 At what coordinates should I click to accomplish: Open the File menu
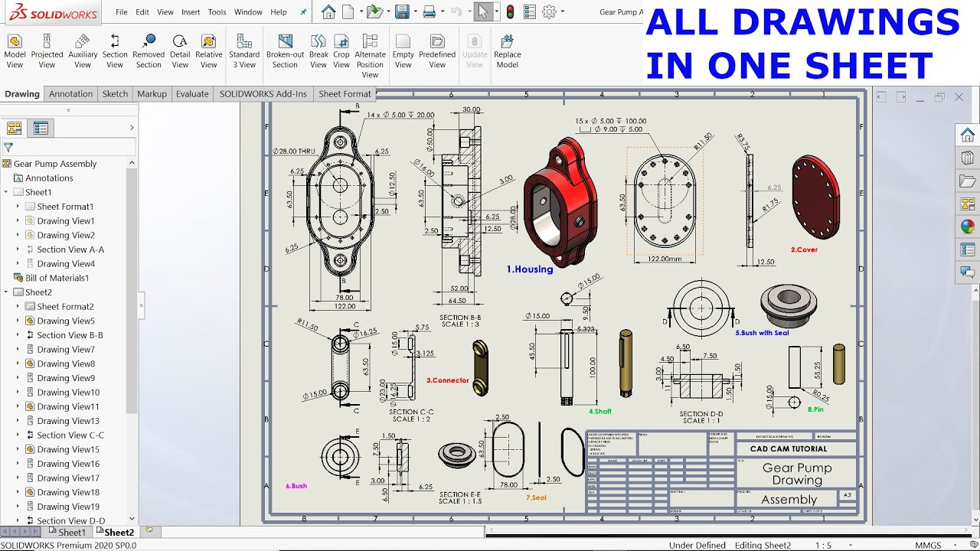pyautogui.click(x=122, y=12)
